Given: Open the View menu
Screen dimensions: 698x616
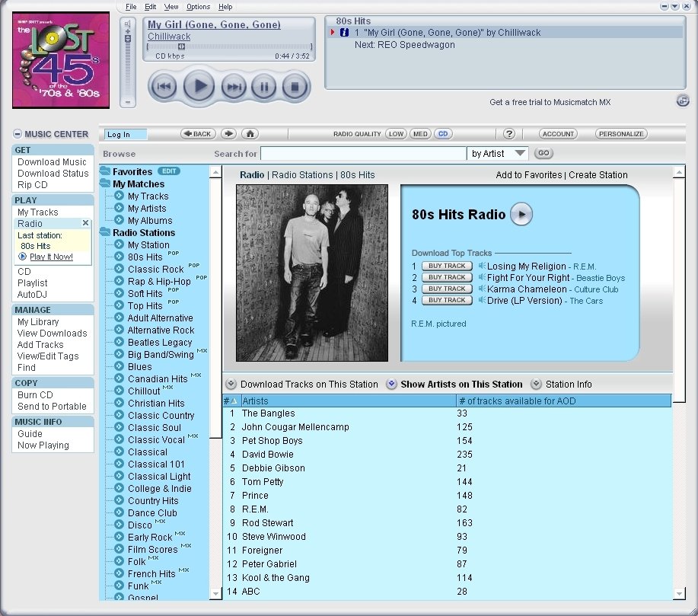Looking at the screenshot, I should tap(173, 7).
